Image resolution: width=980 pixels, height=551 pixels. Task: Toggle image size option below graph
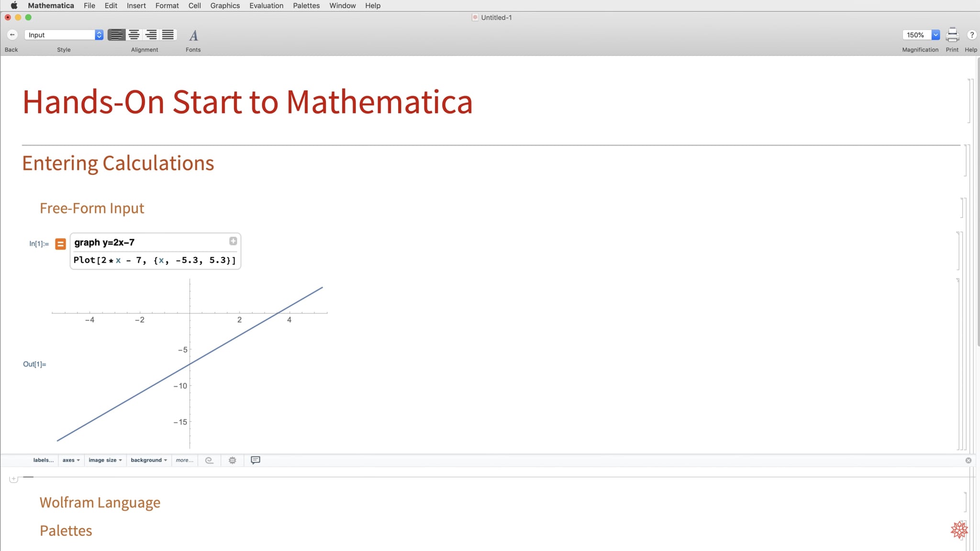click(x=104, y=460)
